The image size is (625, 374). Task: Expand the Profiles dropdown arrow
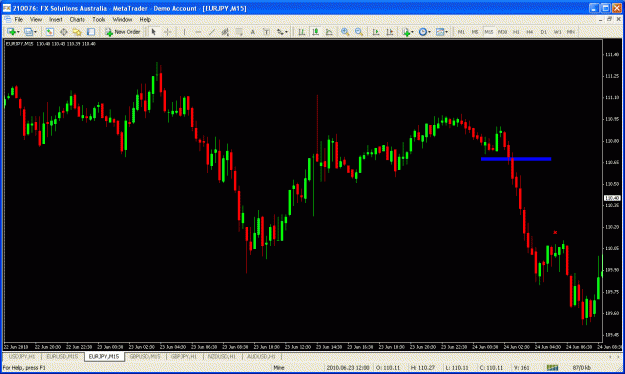pos(35,32)
